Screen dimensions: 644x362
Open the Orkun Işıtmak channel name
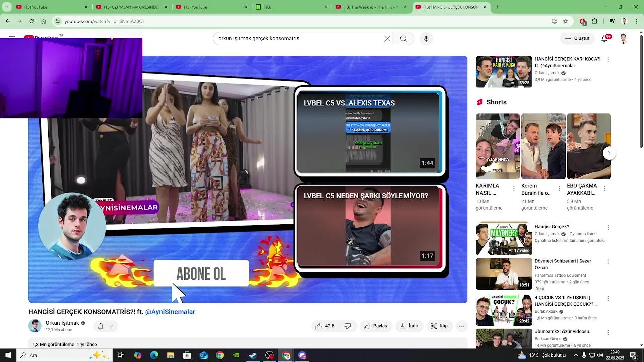pos(62,323)
